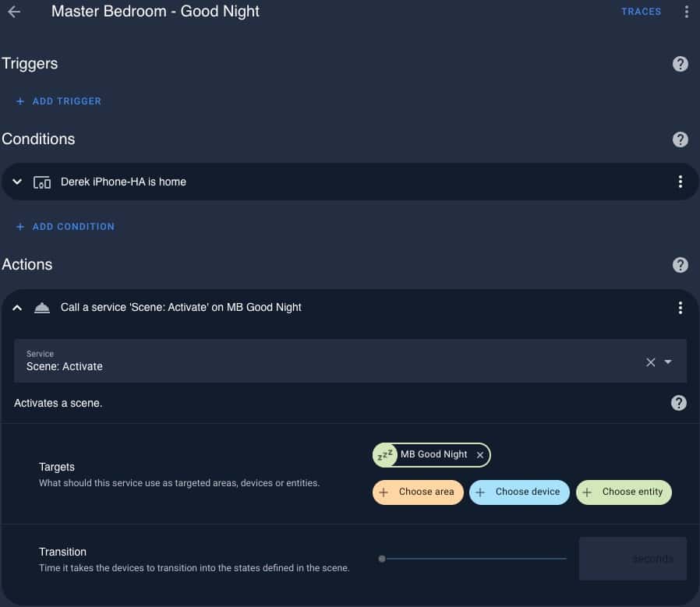Click the MB Good Night scene icon
Viewport: 700px width, 607px height.
click(384, 455)
